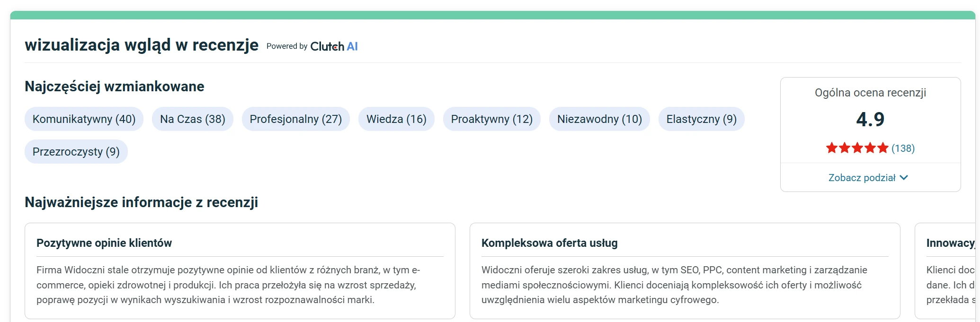The image size is (980, 322).
Task: Click the chevron next to Zobacz podział
Action: [x=904, y=178]
